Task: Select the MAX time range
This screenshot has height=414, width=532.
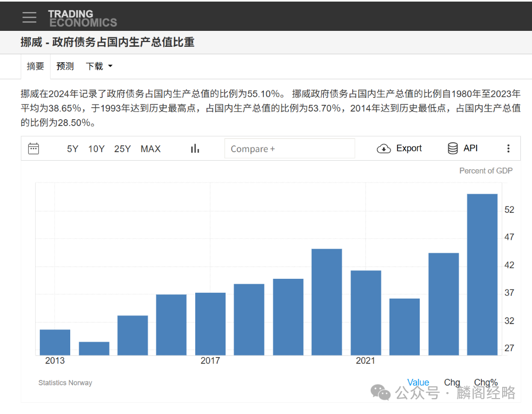Action: click(x=151, y=149)
